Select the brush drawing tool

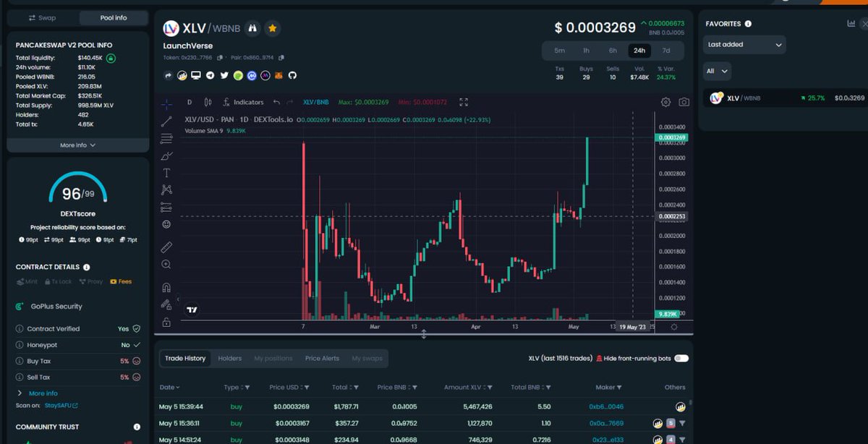point(166,155)
